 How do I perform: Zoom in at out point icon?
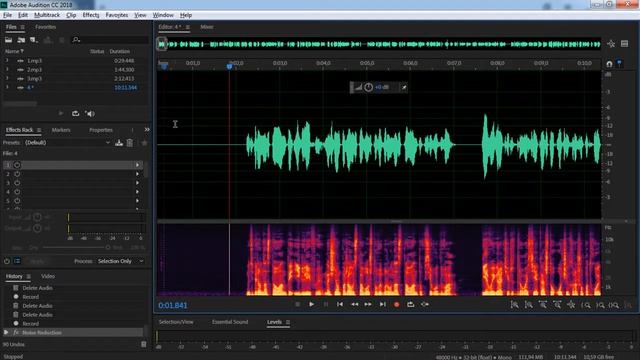(x=600, y=305)
